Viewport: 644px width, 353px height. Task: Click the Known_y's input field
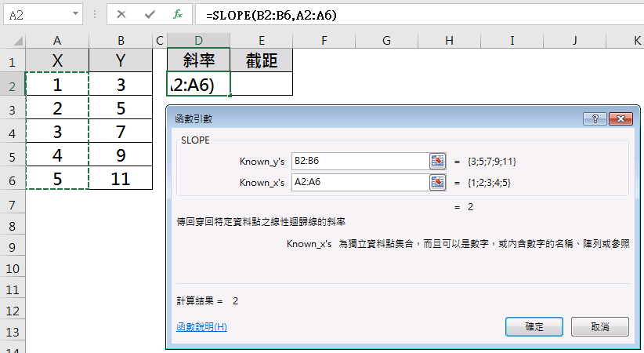(359, 161)
